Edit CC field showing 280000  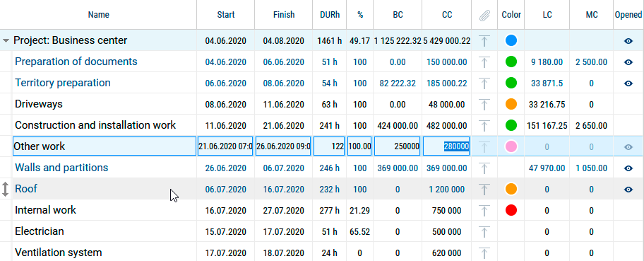447,146
